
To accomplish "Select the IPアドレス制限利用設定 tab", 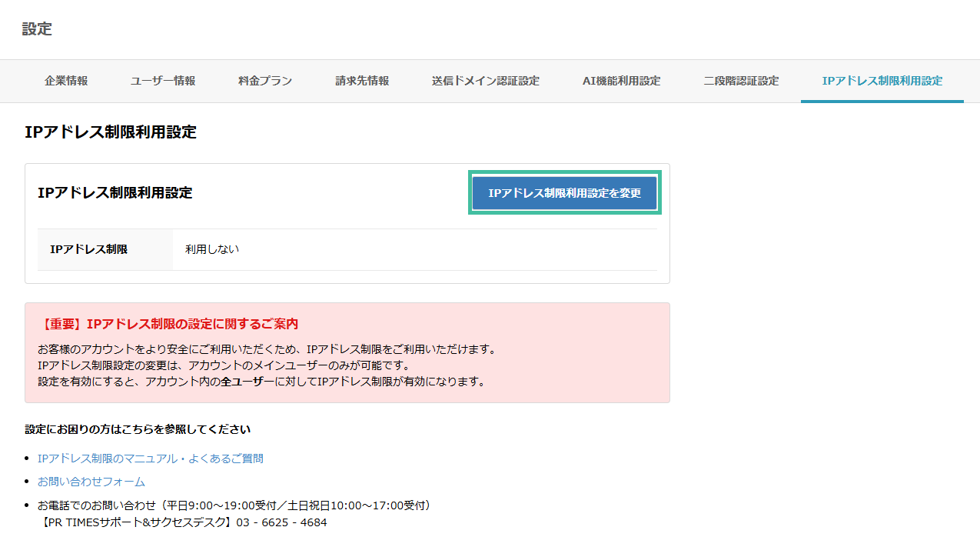I will click(882, 81).
